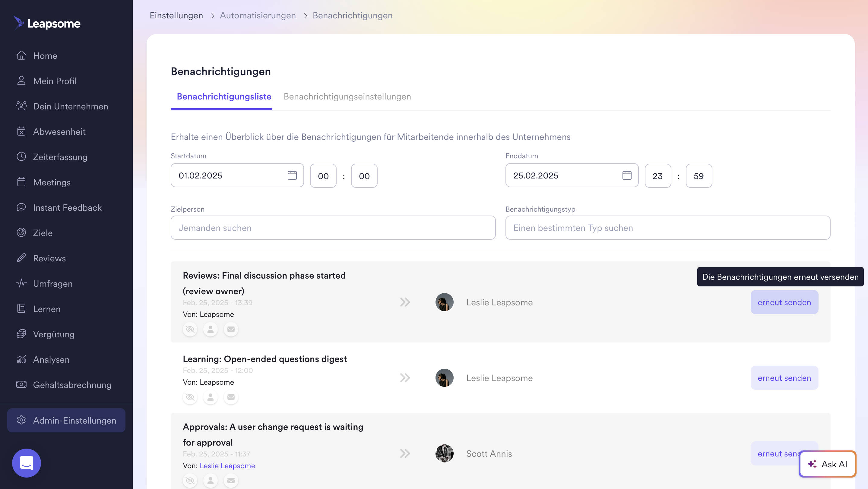Viewport: 868px width, 489px height.
Task: Toggle hidden-eye icon on Learning digest notification
Action: [x=190, y=397]
